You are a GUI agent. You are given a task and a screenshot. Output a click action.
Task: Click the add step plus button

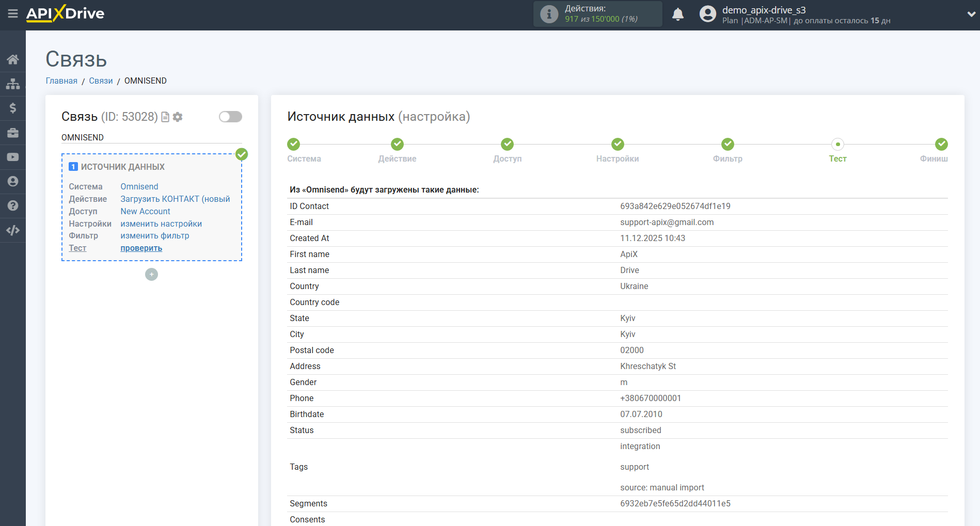click(x=151, y=275)
